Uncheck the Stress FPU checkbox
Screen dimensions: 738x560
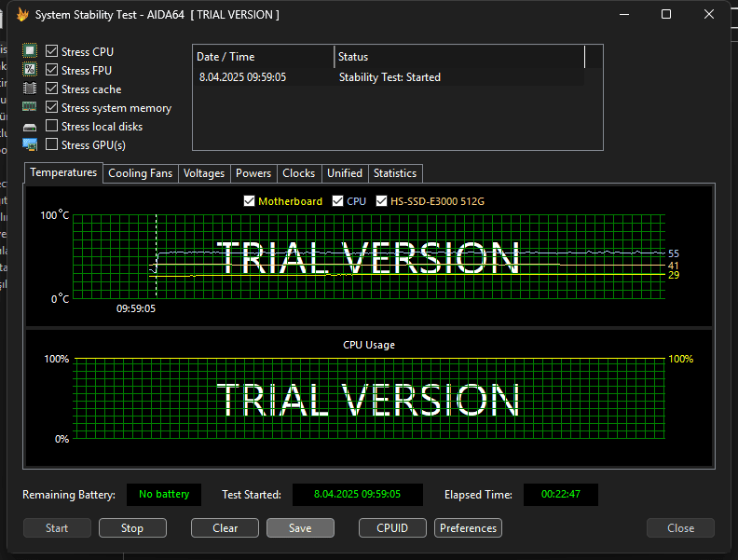(51, 70)
